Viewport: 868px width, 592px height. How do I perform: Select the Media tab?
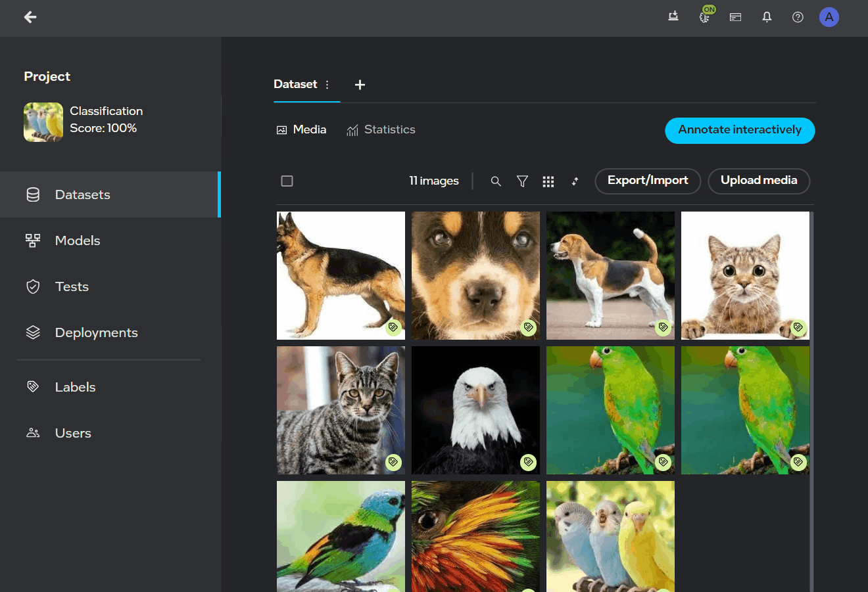(302, 129)
